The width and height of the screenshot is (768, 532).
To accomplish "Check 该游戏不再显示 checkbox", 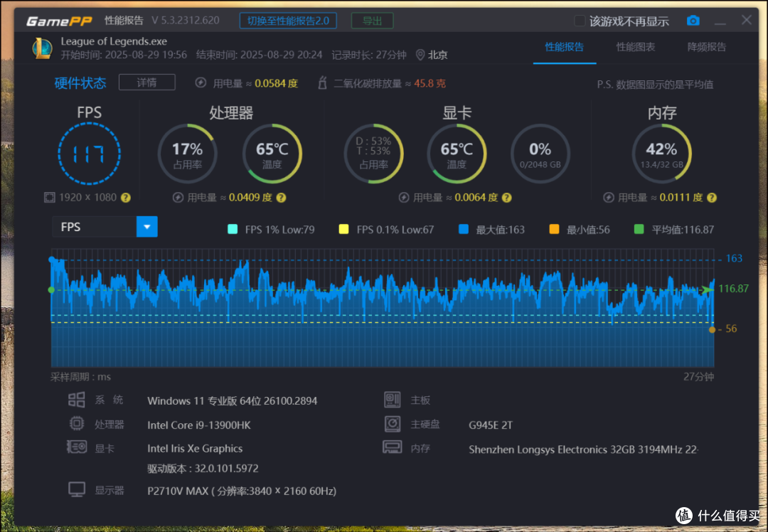I will point(580,21).
